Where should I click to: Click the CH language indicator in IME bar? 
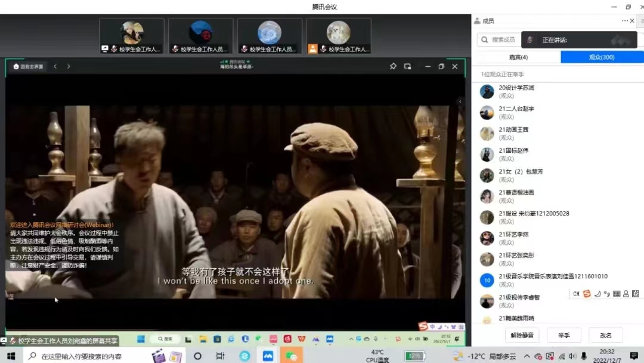pyautogui.click(x=576, y=294)
